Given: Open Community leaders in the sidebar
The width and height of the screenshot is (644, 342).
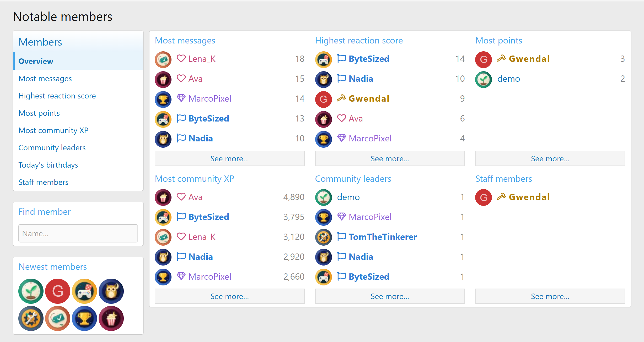Looking at the screenshot, I should click(78, 147).
